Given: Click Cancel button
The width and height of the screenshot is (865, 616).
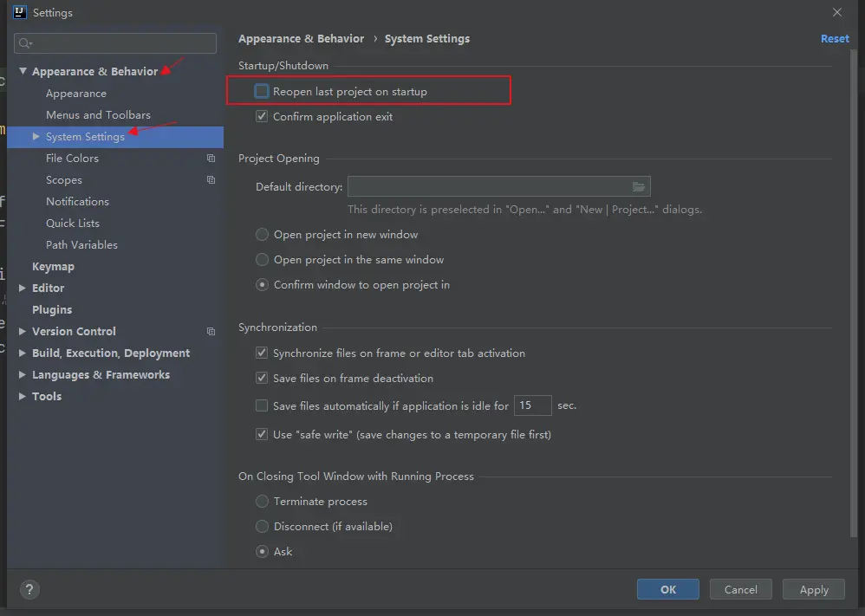Looking at the screenshot, I should point(741,589).
